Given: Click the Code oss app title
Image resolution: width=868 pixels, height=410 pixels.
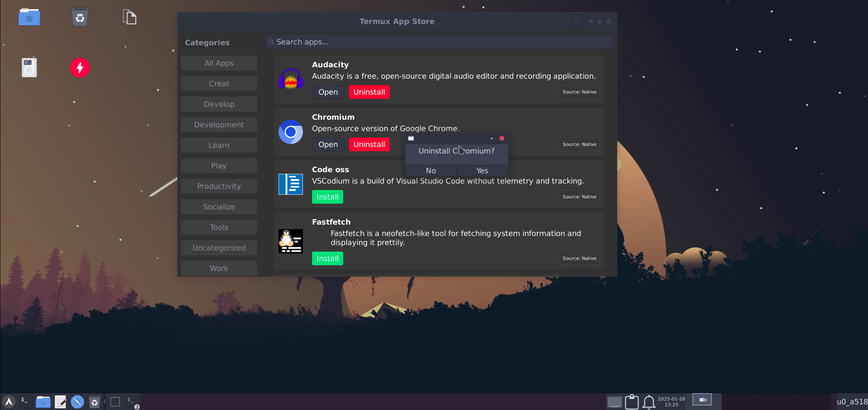Looking at the screenshot, I should (x=330, y=169).
